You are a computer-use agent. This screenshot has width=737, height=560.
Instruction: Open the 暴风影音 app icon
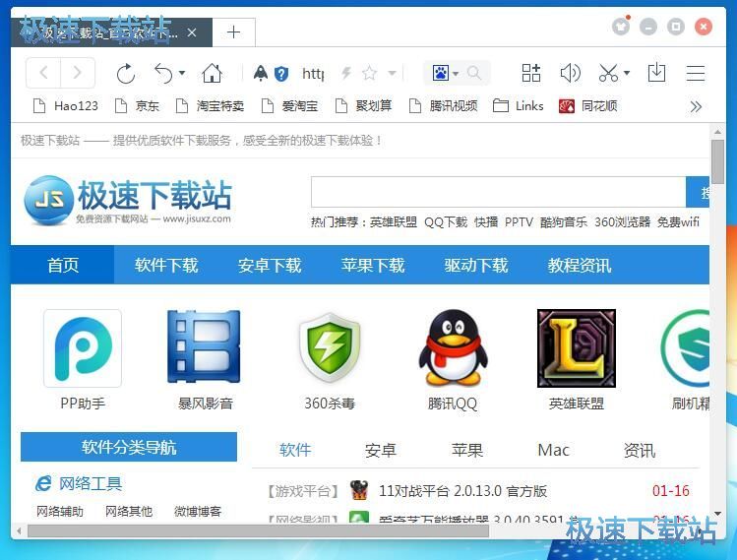[204, 346]
